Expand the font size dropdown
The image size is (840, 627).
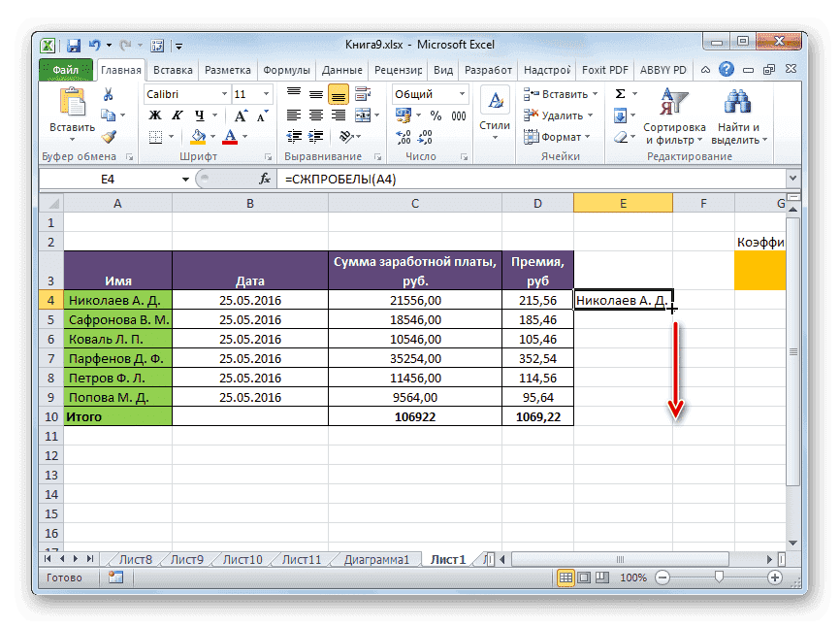[x=266, y=93]
